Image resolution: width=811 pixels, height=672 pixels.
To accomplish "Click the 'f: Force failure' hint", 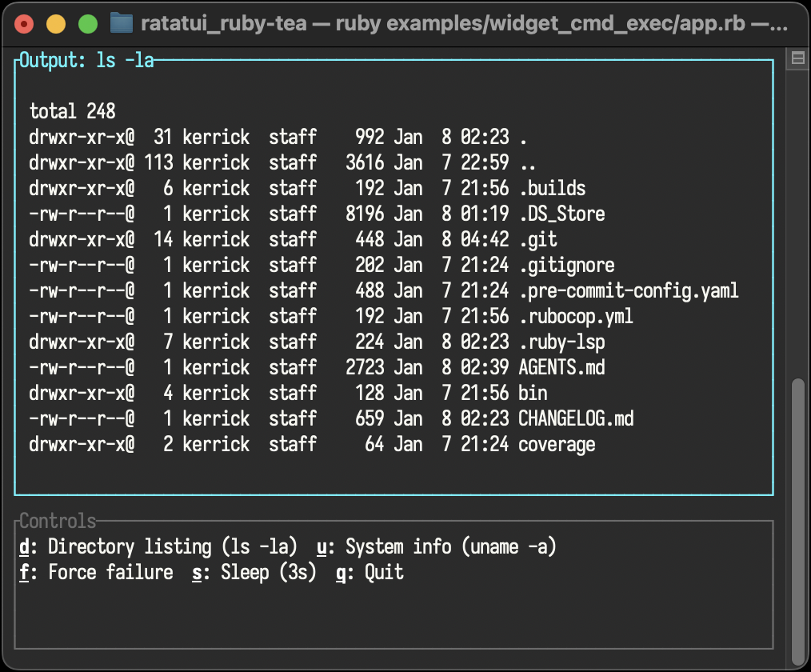I will [x=96, y=573].
